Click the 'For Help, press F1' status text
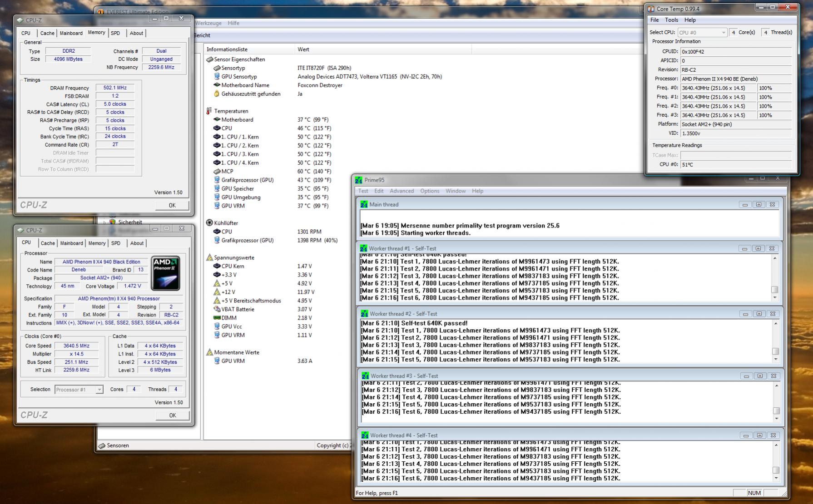813x504 pixels. [377, 493]
